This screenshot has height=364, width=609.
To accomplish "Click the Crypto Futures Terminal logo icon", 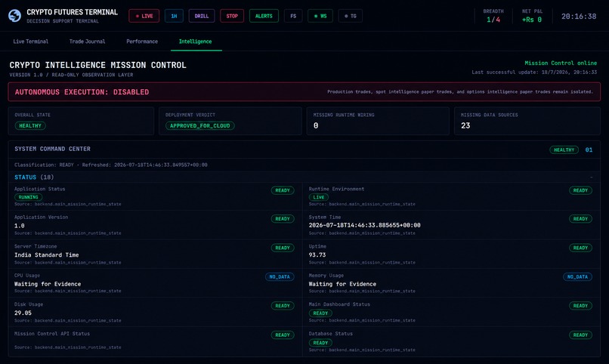I will [x=15, y=16].
